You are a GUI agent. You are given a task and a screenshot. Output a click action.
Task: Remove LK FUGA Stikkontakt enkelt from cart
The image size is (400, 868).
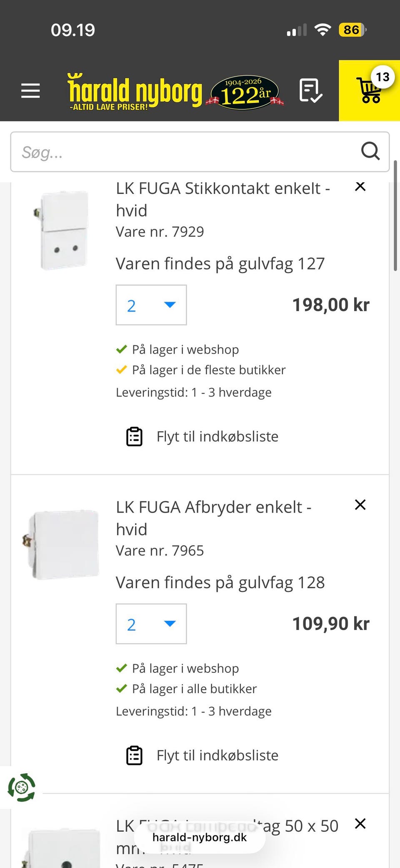point(360,186)
